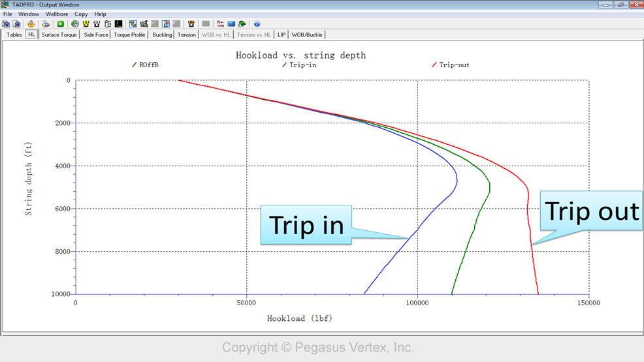
Task: Open the Copy menu
Action: pyautogui.click(x=81, y=14)
